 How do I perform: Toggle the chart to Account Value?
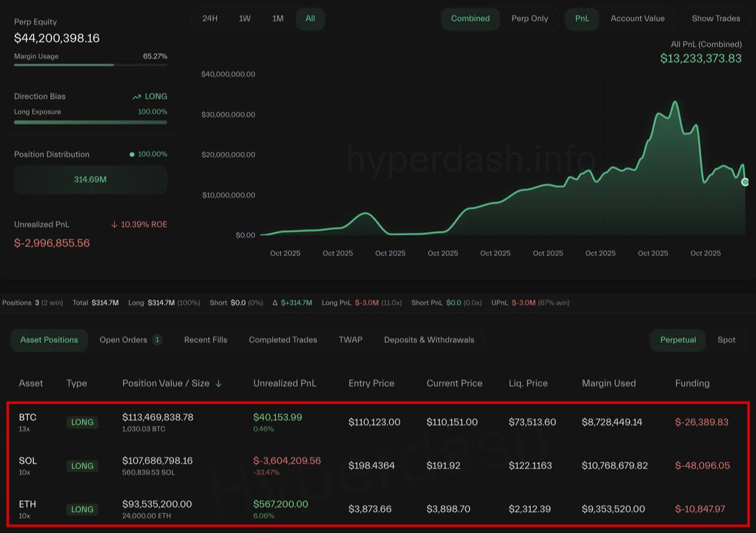pos(637,19)
